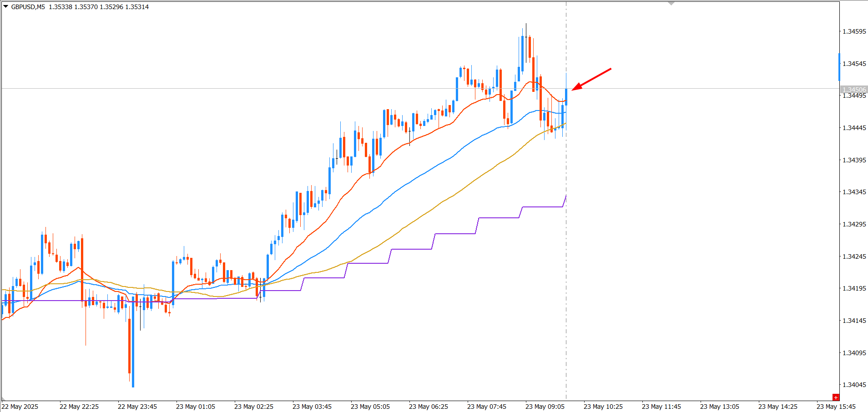Click the 23 May 15:45 time label
868x412 pixels.
(x=836, y=407)
